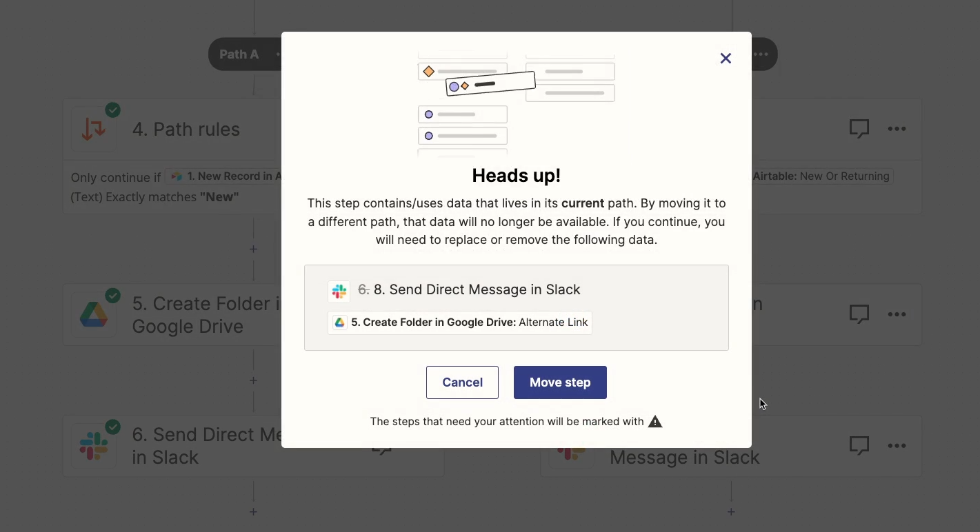Add a step below step 6 in Path A

(253, 511)
